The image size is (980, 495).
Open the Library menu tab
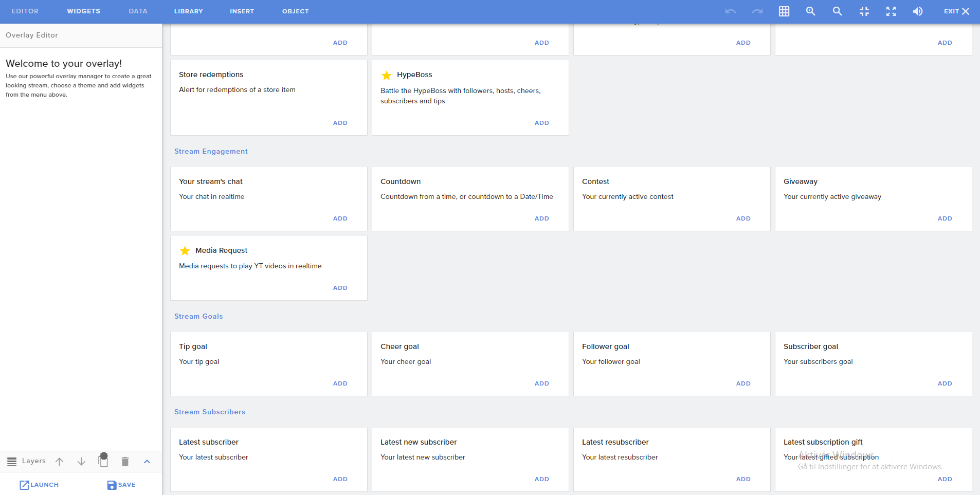point(188,11)
